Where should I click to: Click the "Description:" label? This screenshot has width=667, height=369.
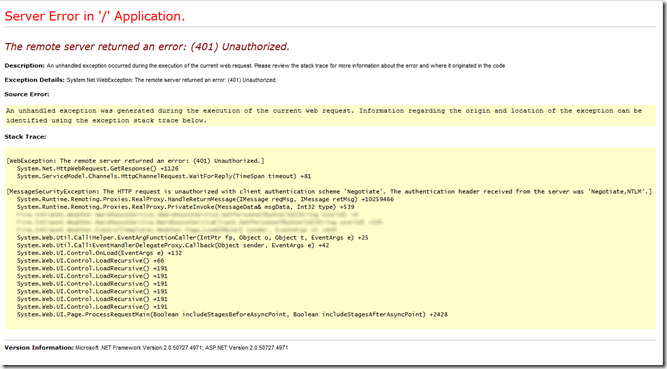24,66
